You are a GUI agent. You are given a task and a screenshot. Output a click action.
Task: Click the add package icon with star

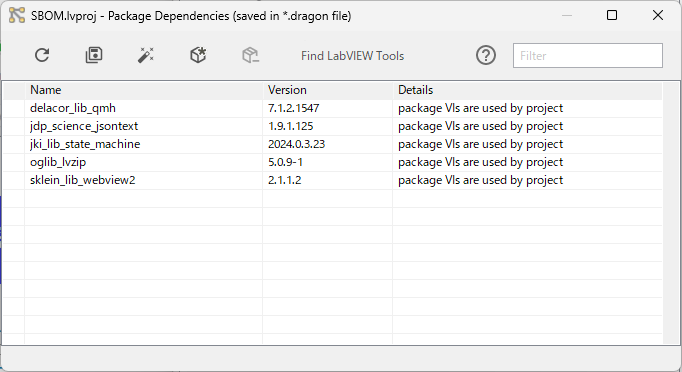(x=198, y=55)
